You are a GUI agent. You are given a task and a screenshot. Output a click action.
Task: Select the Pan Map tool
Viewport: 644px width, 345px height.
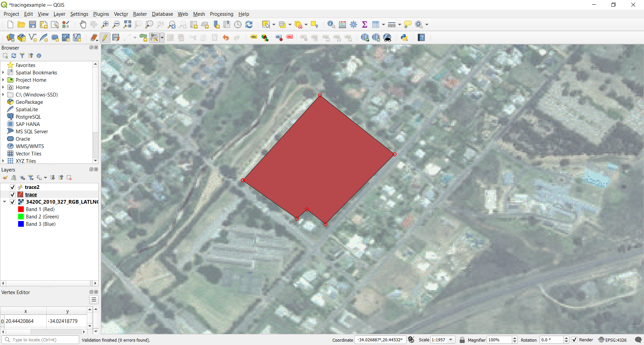pos(83,24)
